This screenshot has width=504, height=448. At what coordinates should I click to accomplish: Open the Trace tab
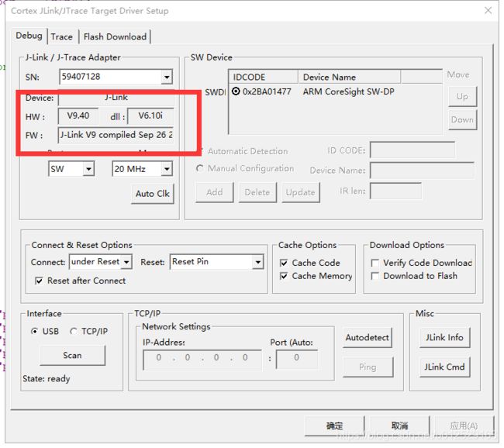[x=62, y=36]
